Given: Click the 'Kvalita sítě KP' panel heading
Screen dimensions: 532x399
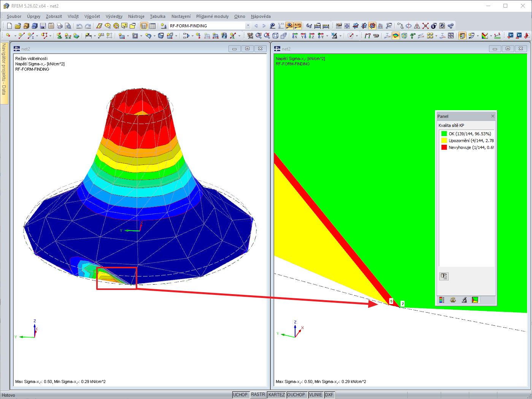Looking at the screenshot, I should click(x=451, y=125).
